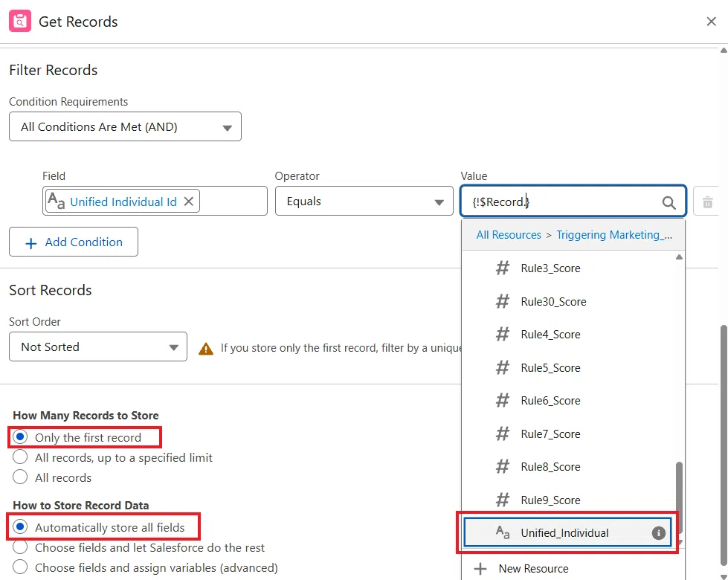
Task: Click the number icon beside Rule5_Score
Action: click(503, 367)
